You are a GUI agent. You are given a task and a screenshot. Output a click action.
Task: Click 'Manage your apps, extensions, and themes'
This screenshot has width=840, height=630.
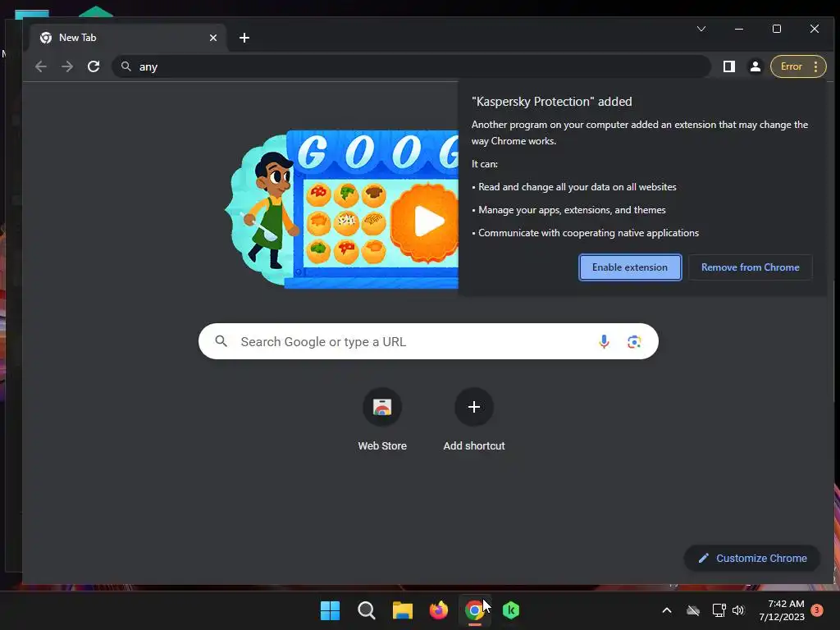coord(572,210)
